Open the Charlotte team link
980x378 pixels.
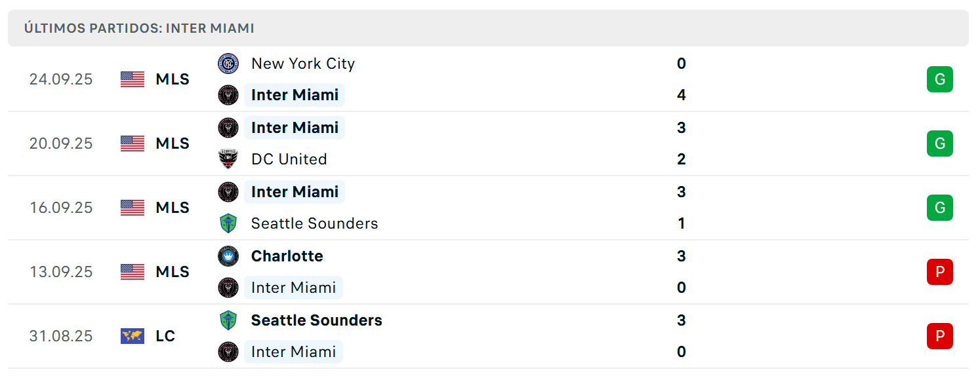coord(287,256)
